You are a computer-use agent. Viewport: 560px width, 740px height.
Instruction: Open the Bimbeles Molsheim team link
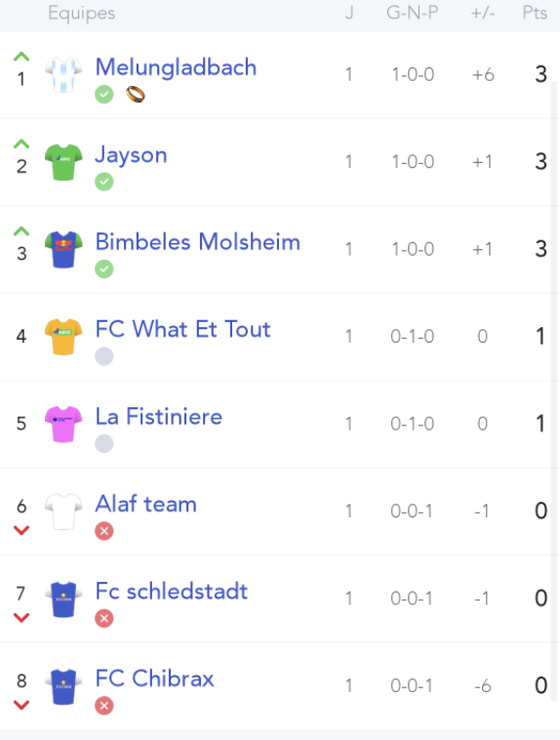pos(198,242)
